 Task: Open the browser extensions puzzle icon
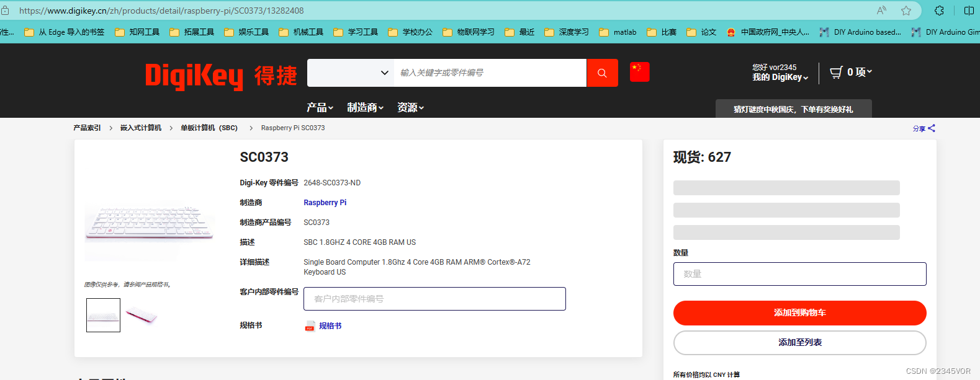[939, 11]
